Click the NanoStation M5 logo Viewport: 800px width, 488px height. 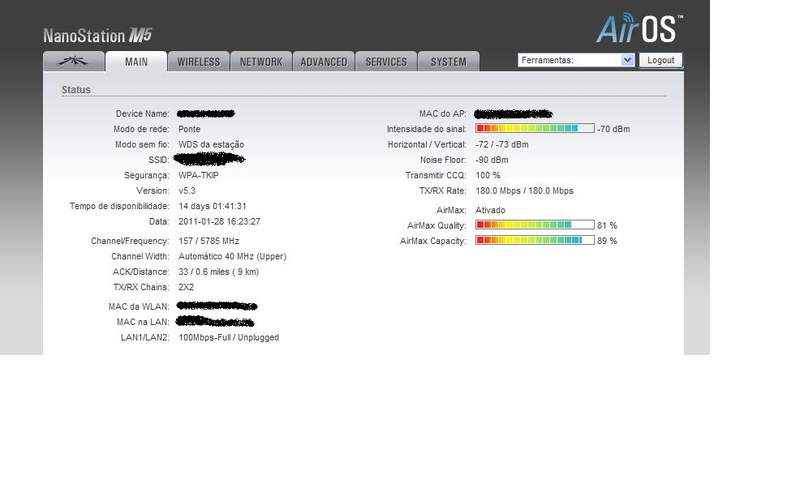pos(97,35)
